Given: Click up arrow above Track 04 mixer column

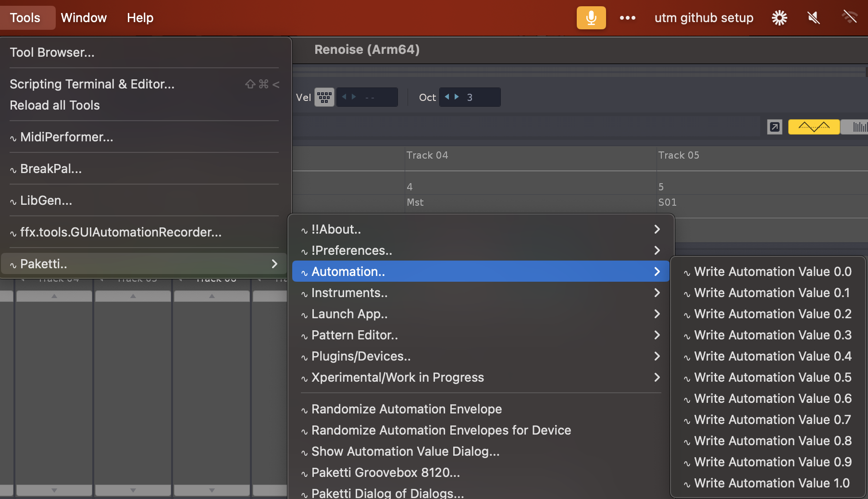Looking at the screenshot, I should (x=54, y=296).
